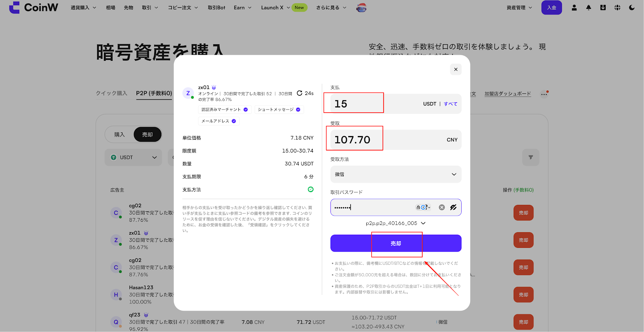Screen dimensions: 644x332
Task: Toggle dark mode moon icon
Action: 632,8
